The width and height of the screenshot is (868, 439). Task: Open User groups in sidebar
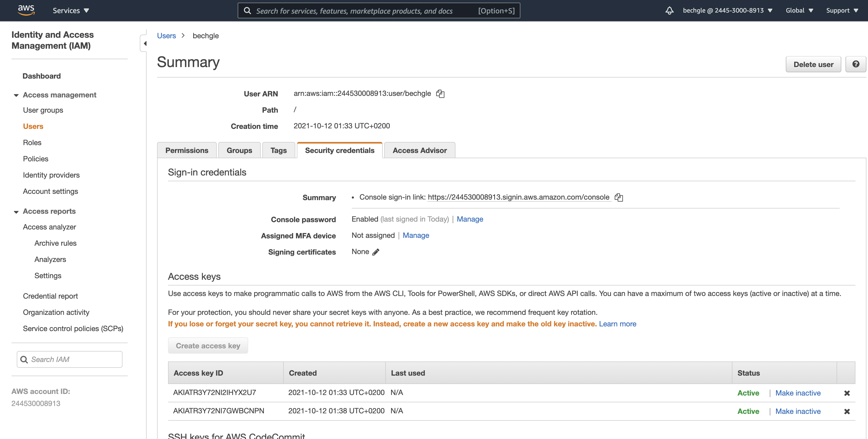[x=43, y=110]
